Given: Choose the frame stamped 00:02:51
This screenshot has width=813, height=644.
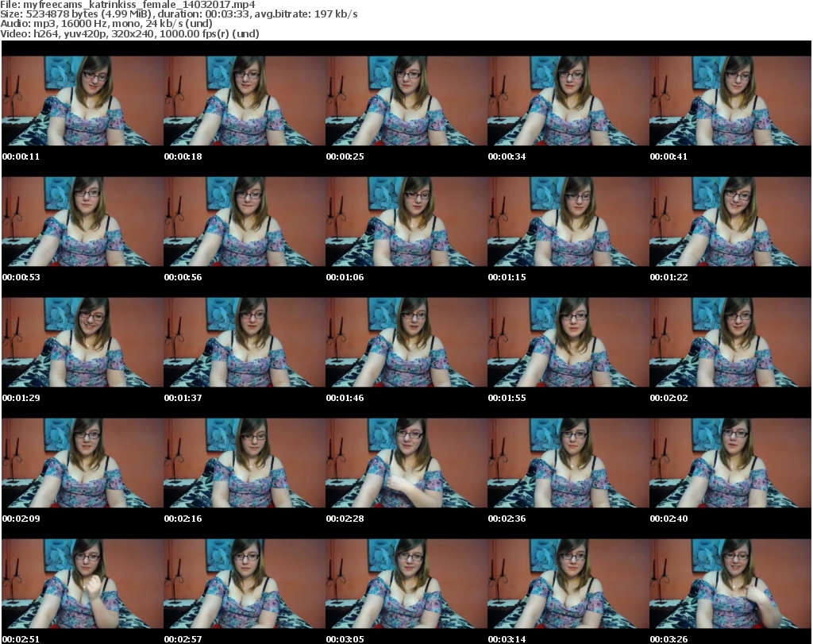Looking at the screenshot, I should [x=83, y=584].
